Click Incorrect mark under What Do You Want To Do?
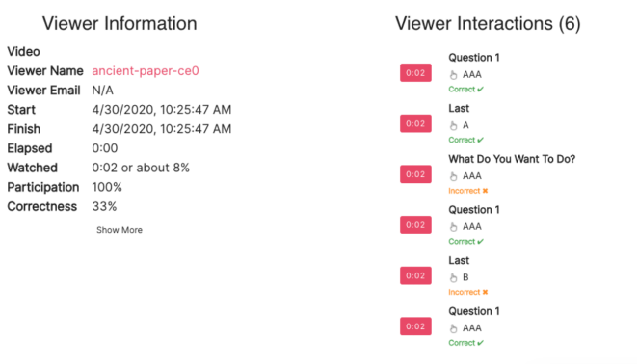The image size is (638, 364). pos(468,191)
